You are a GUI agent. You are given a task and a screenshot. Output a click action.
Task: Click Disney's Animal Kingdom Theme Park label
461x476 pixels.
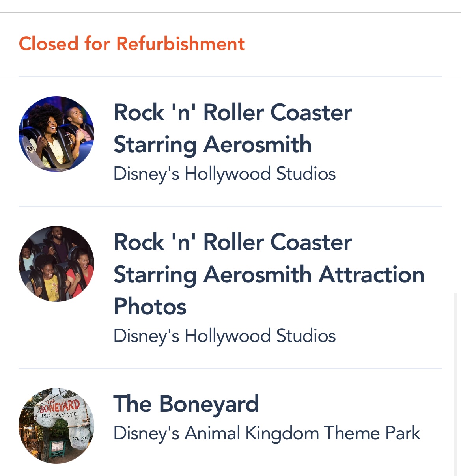tap(267, 433)
